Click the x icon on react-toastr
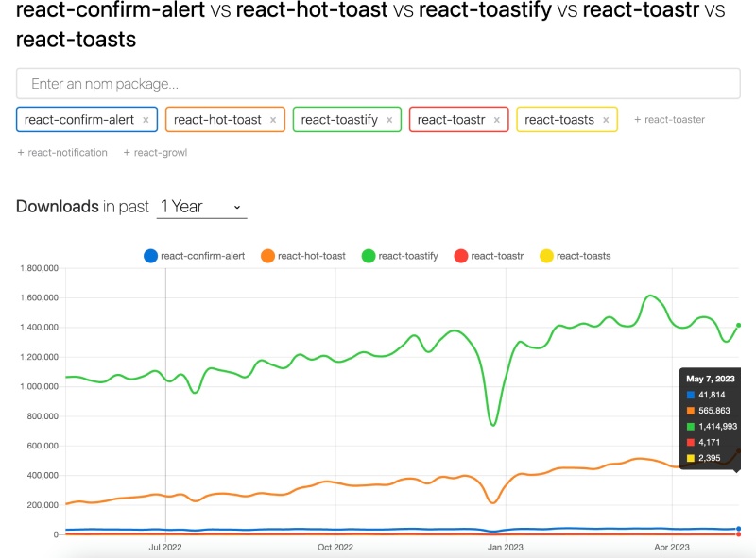 pyautogui.click(x=497, y=119)
